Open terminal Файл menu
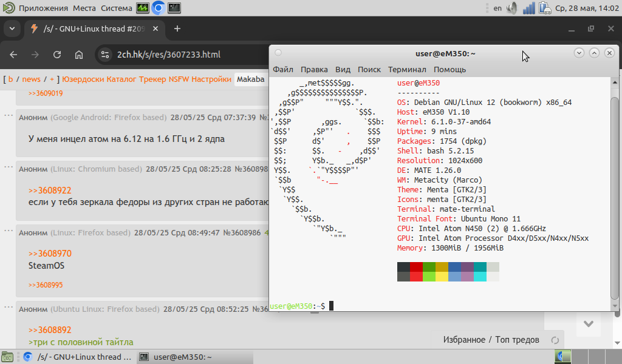 [283, 69]
